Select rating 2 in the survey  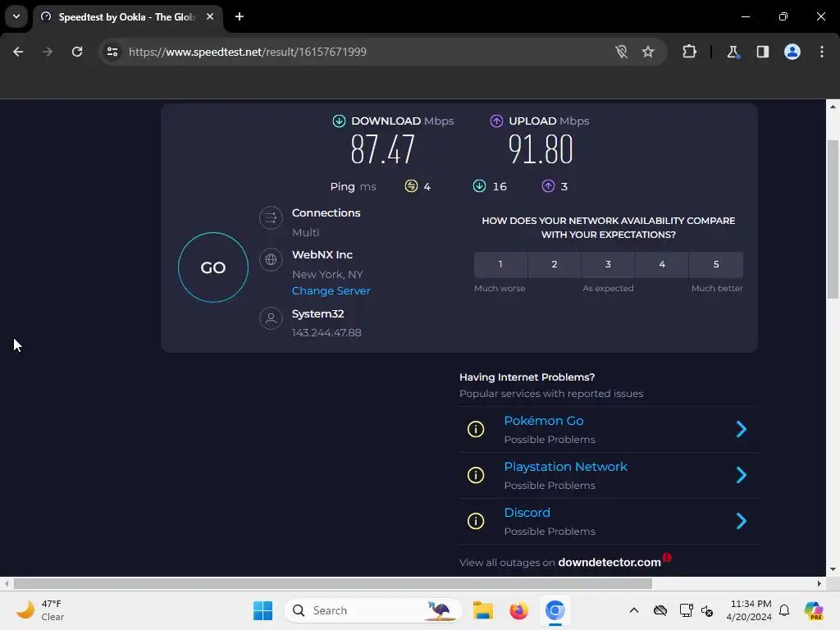click(x=555, y=265)
